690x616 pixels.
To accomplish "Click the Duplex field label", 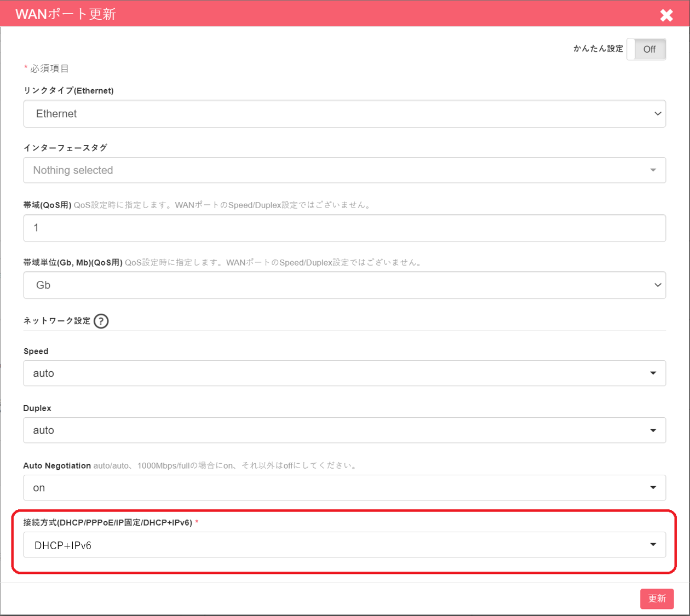I will click(x=37, y=408).
